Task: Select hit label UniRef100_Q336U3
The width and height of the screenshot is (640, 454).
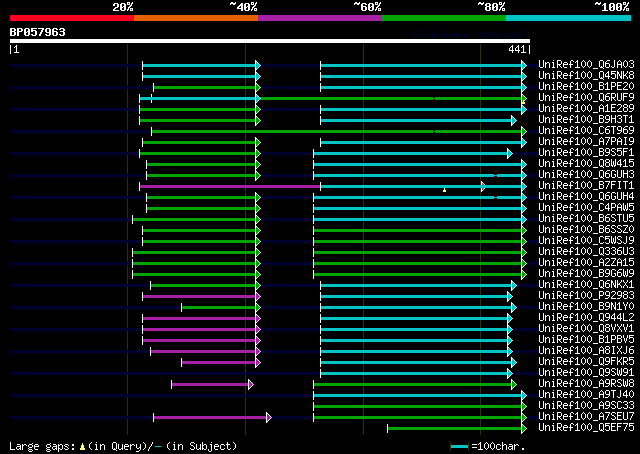Action: 586,251
